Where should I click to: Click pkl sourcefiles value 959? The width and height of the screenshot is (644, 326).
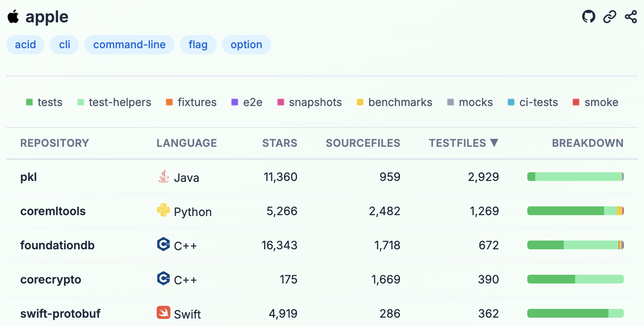click(390, 177)
